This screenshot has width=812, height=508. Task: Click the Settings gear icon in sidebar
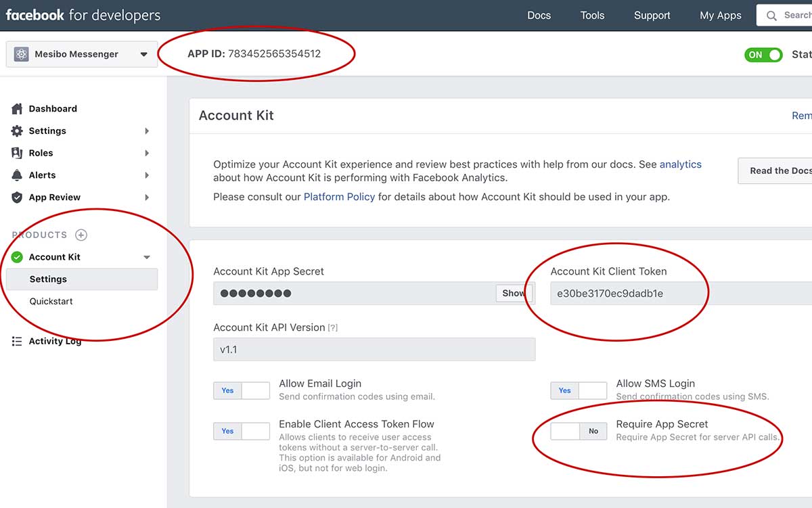17,131
